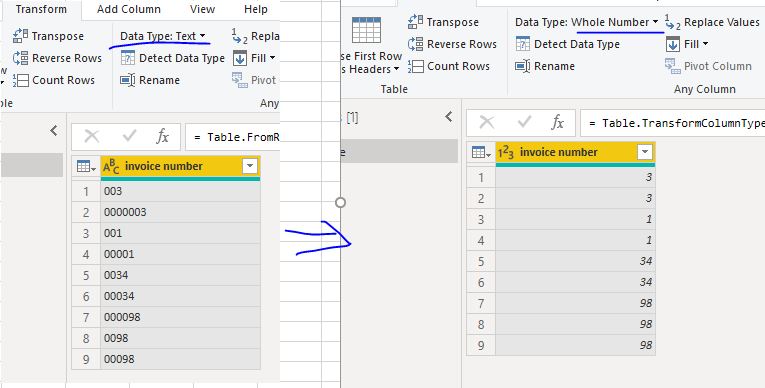Open filter dropdown of numeric invoice number column
The width and height of the screenshot is (765, 388).
[645, 152]
